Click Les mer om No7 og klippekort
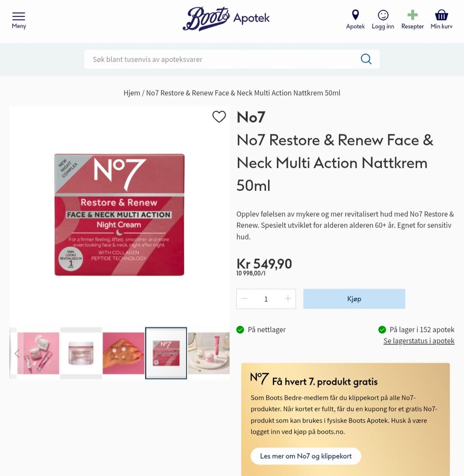Image resolution: width=464 pixels, height=476 pixels. point(306,456)
